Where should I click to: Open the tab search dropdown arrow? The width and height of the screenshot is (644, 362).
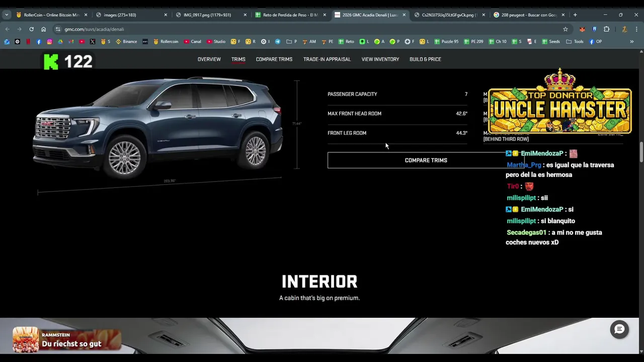coord(7,15)
